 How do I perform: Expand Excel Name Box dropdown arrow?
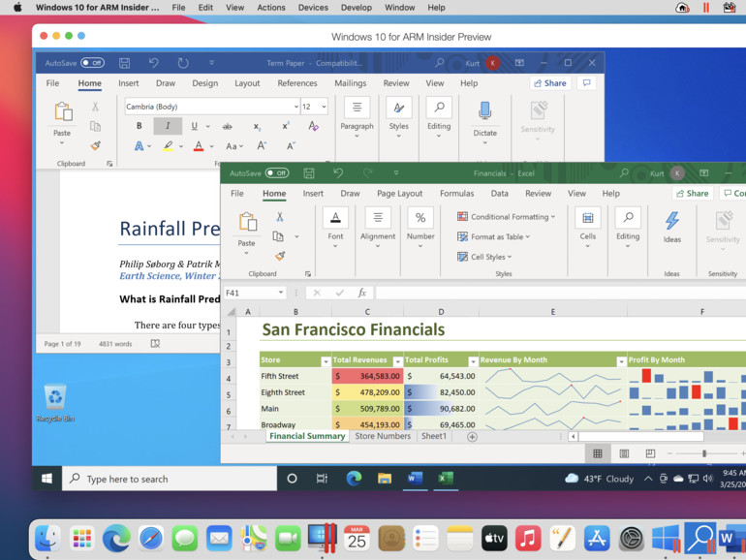click(281, 293)
